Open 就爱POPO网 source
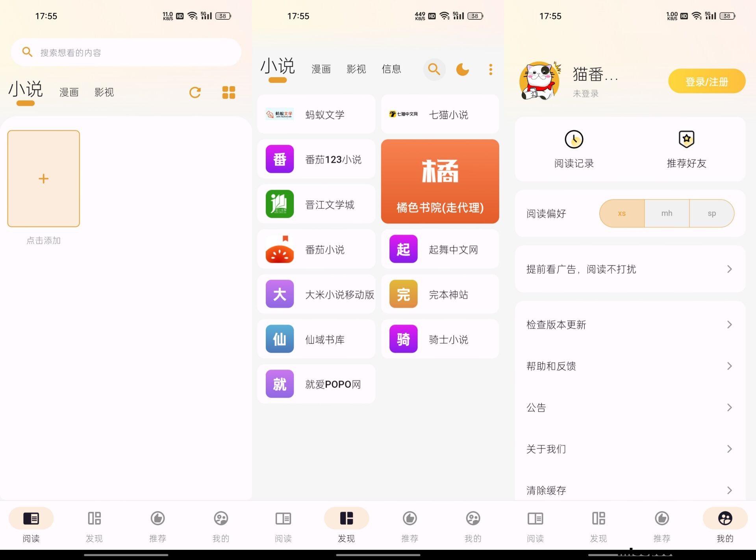Screen dimensions: 756x560 click(316, 384)
